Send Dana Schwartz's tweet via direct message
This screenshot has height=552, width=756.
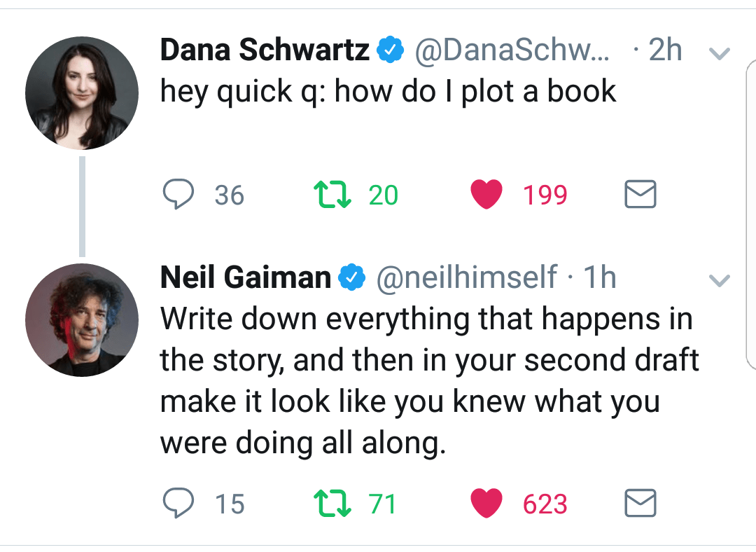[640, 194]
